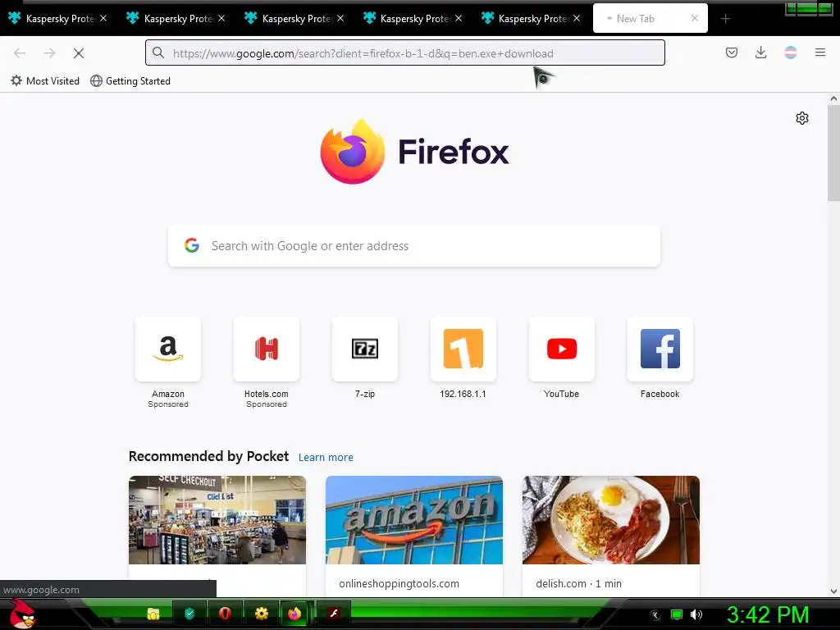Screen dimensions: 840x630
Task: Open the Firefox hamburger application menu
Action: (x=820, y=52)
